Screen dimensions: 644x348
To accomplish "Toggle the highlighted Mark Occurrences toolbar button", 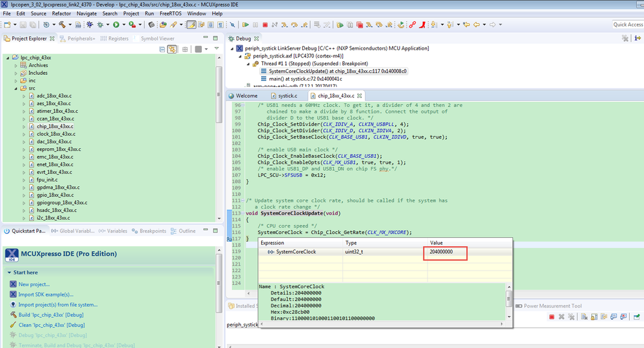I will pyautogui.click(x=191, y=24).
